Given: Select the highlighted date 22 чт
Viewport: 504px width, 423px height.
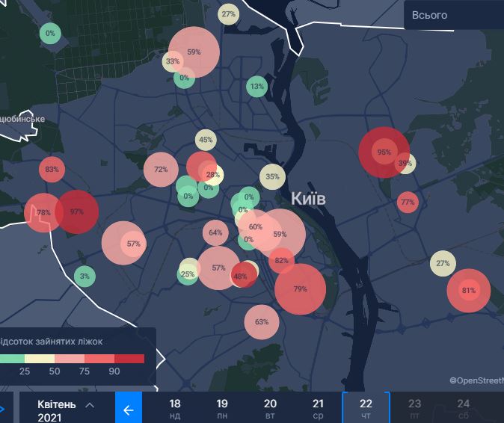Looking at the screenshot, I should click(366, 409).
